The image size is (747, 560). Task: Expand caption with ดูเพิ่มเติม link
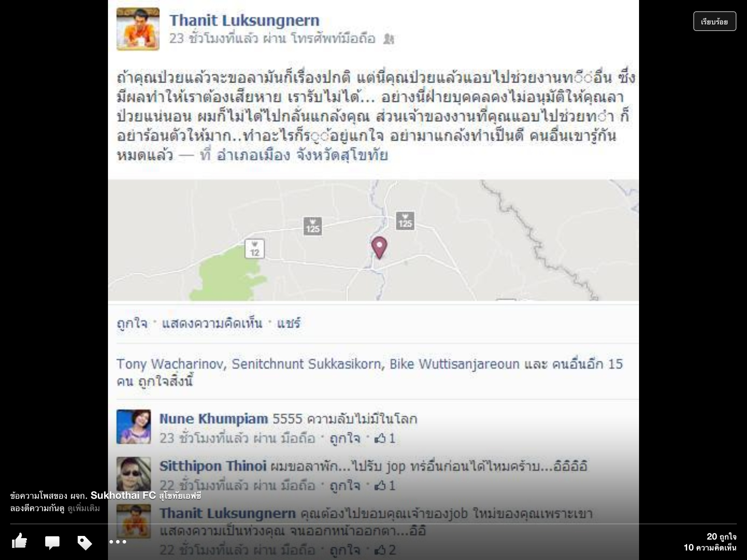click(x=84, y=508)
